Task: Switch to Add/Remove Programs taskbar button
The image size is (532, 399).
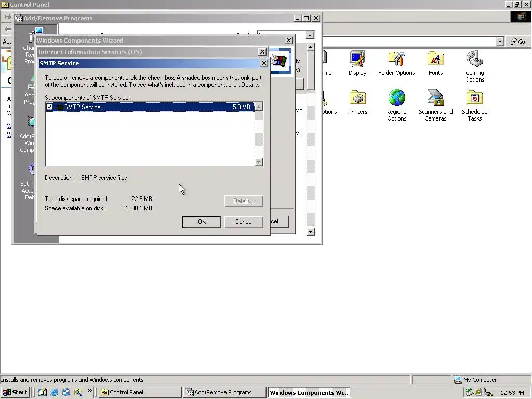Action: pyautogui.click(x=224, y=392)
